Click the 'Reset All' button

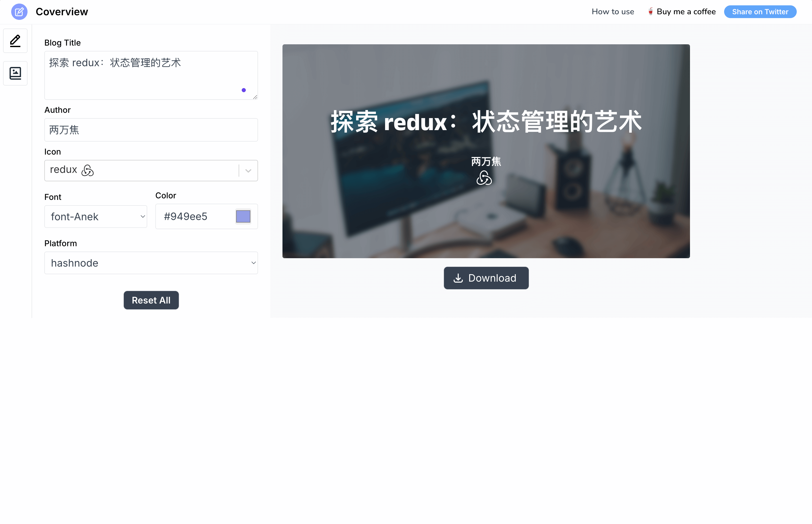[151, 300]
